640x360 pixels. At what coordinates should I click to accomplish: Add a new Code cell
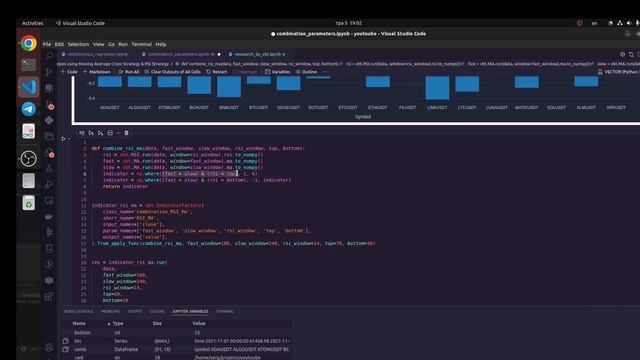[69, 72]
